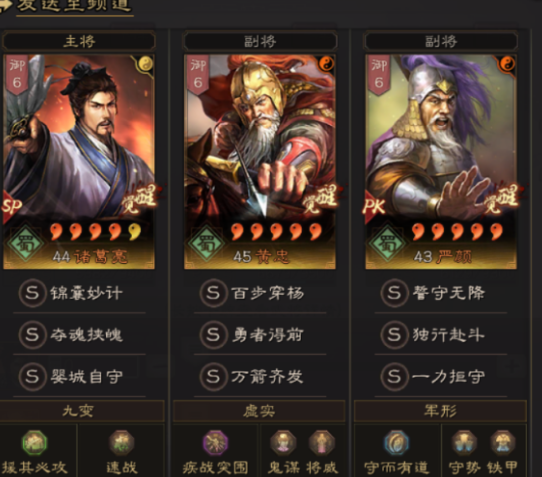Click the yin-yang badge on 严颜 card
Screen dimensions: 542x477
click(x=507, y=64)
